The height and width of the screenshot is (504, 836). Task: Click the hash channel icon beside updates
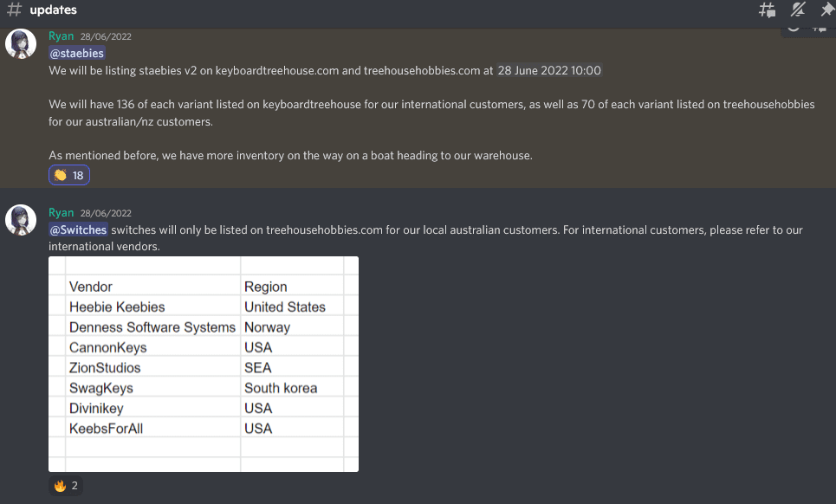click(15, 10)
